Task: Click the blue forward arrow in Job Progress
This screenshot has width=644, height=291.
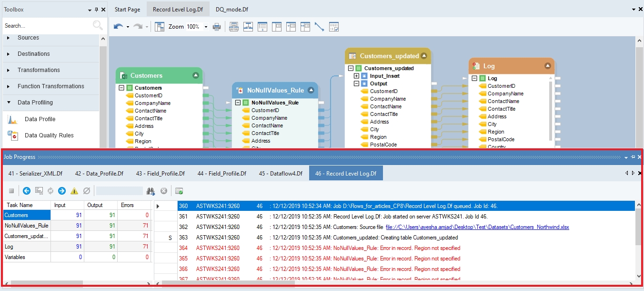Action: (x=62, y=191)
